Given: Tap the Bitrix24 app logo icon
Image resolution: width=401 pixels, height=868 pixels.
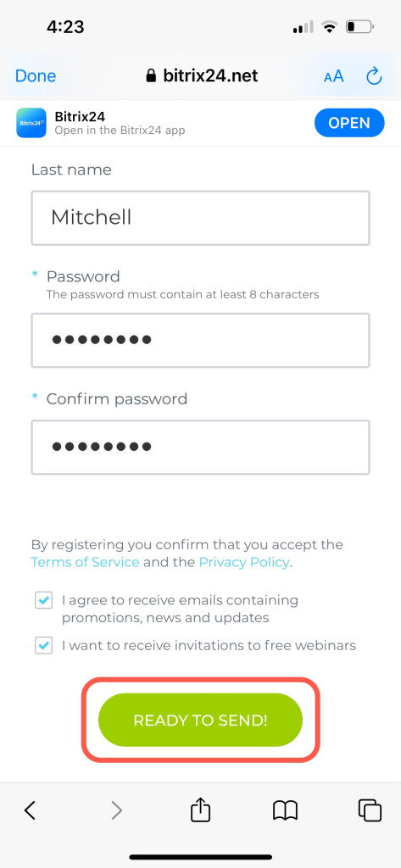Looking at the screenshot, I should [x=31, y=123].
